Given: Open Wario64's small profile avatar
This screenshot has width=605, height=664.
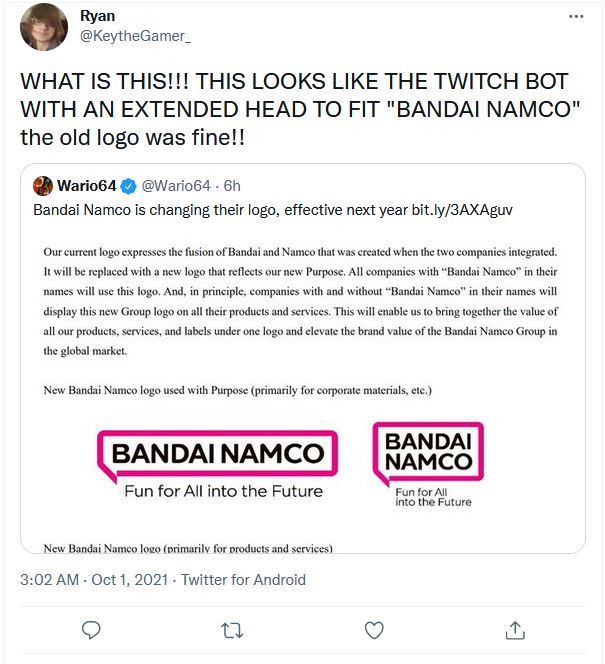Looking at the screenshot, I should [43, 186].
